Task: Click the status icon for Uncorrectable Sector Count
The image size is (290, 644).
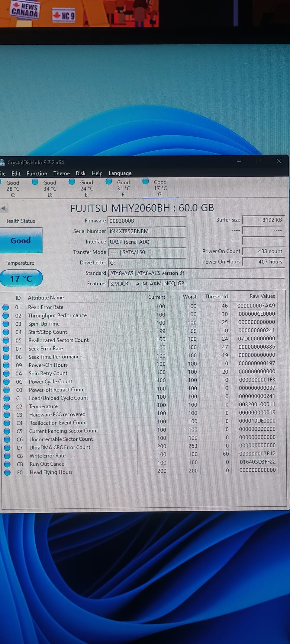Action: (x=7, y=439)
